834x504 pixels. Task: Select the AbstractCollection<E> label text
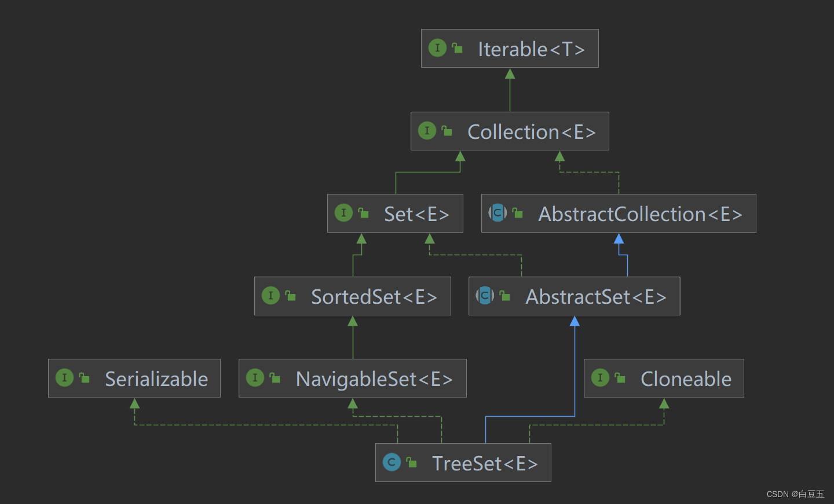[640, 214]
